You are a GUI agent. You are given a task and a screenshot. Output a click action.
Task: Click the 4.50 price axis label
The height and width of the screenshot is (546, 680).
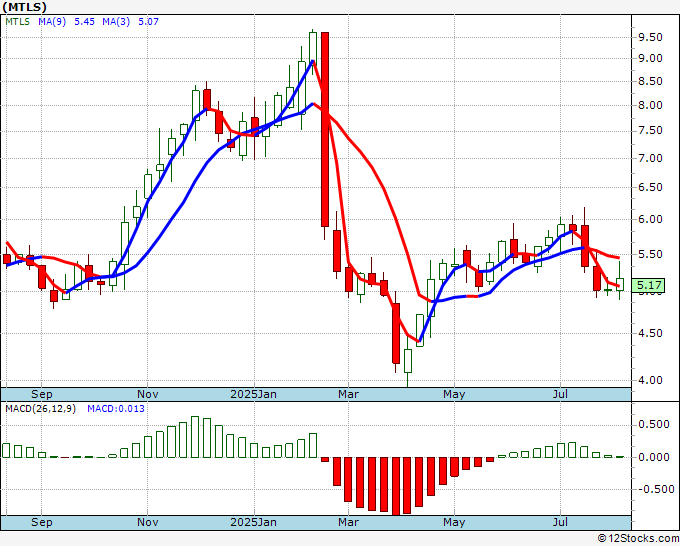tap(650, 333)
